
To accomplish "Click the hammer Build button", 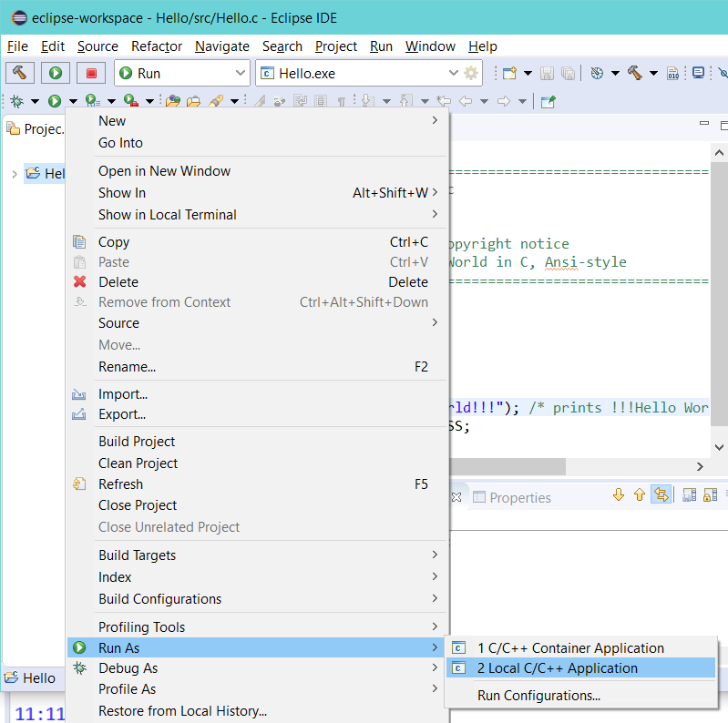I will [x=20, y=73].
